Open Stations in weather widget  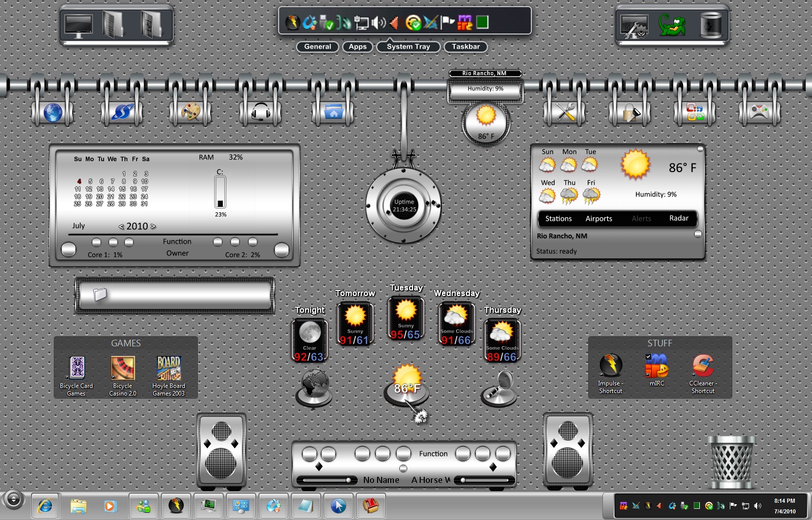click(x=558, y=219)
